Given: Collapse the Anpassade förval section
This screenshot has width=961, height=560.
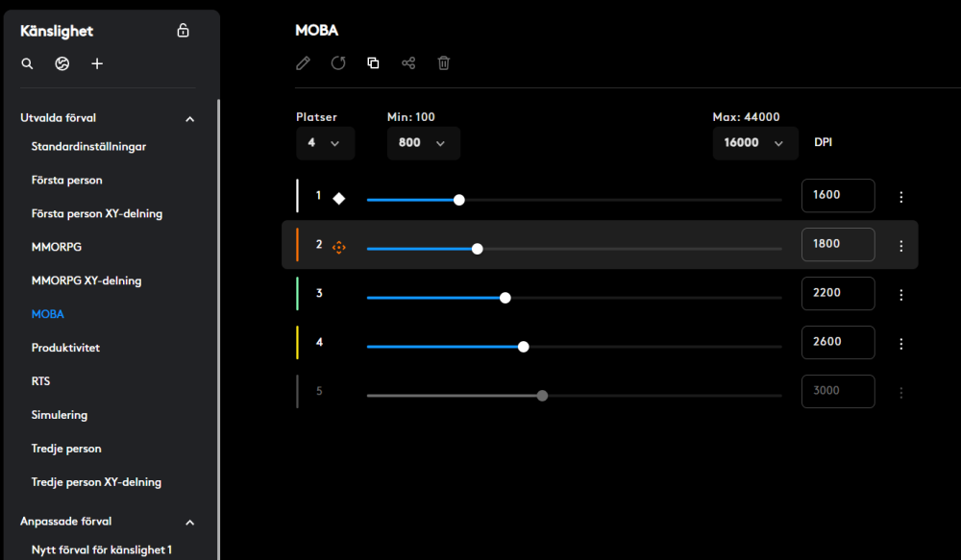Looking at the screenshot, I should (189, 523).
